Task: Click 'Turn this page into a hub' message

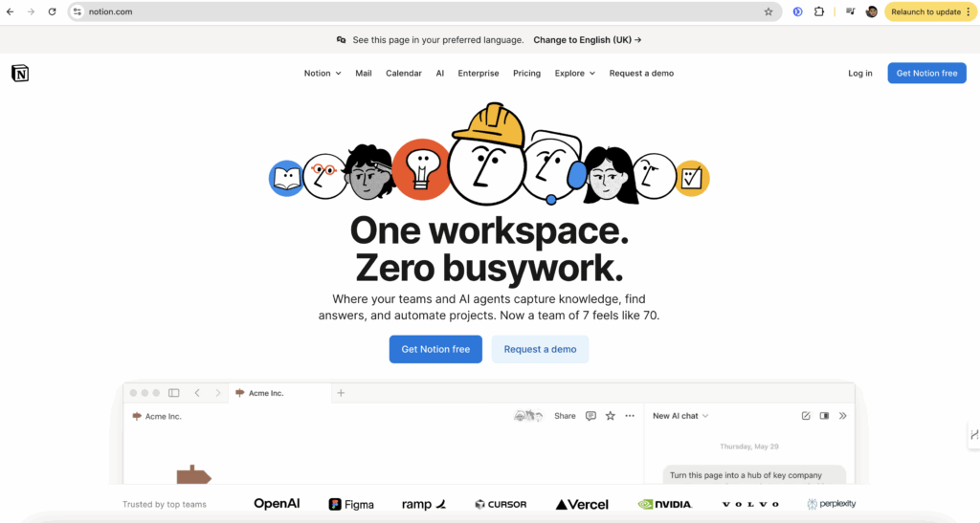Action: [x=754, y=475]
